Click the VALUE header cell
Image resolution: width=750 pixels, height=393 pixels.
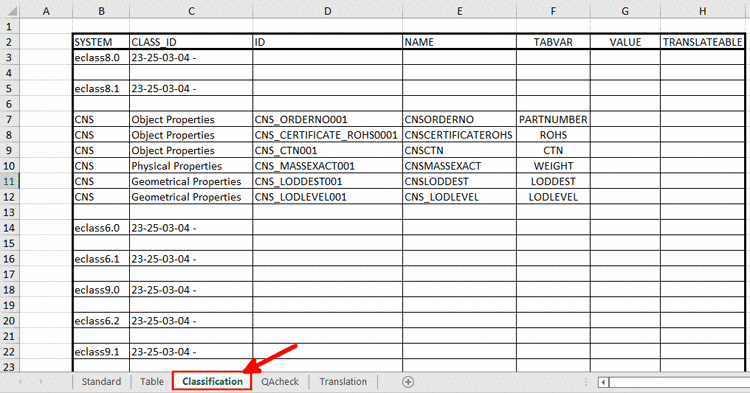625,42
